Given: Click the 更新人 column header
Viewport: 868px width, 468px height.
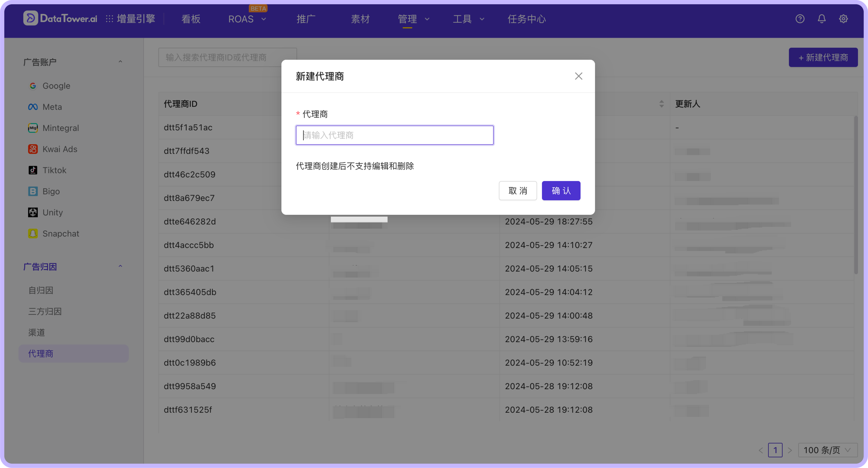Looking at the screenshot, I should coord(687,104).
